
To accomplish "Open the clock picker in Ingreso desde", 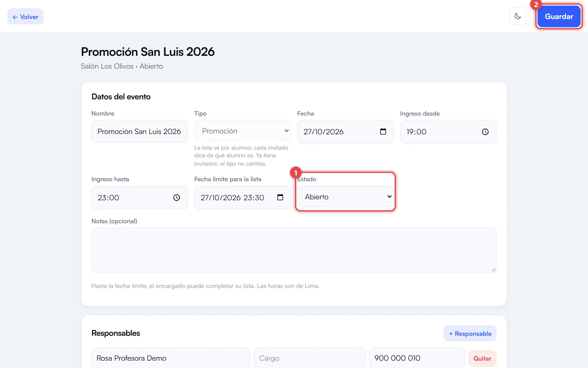I will (x=485, y=132).
